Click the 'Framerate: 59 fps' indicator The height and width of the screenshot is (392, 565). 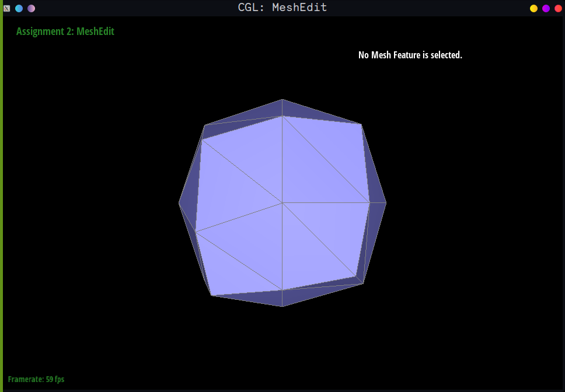click(x=36, y=379)
